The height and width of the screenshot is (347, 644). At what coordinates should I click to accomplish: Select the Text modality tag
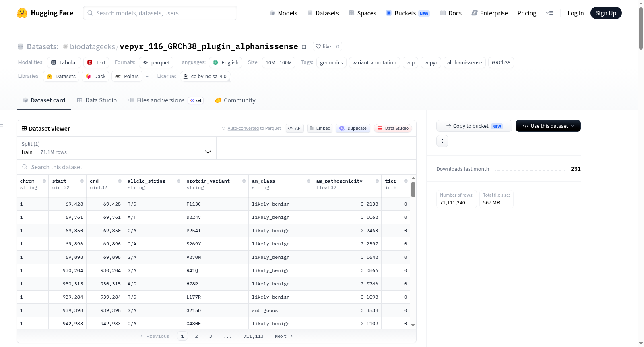coord(96,62)
